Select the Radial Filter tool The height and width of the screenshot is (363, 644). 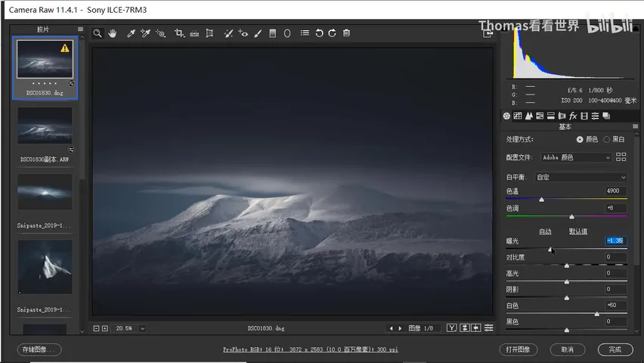287,33
